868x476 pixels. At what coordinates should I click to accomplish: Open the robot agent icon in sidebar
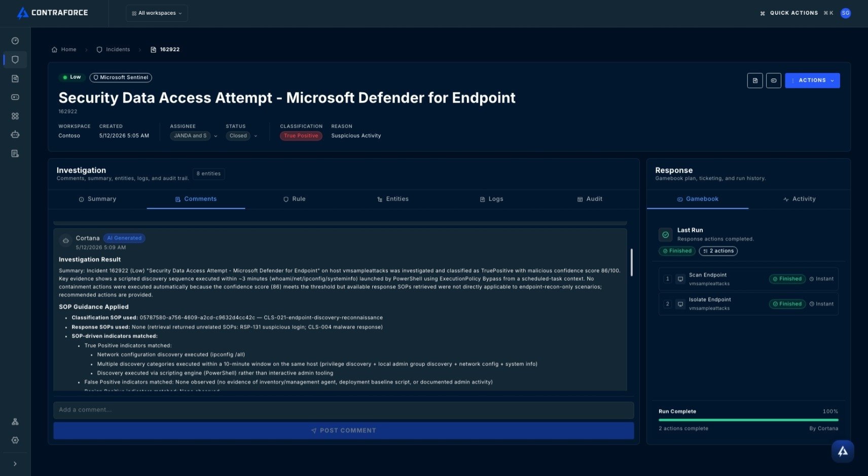[15, 135]
